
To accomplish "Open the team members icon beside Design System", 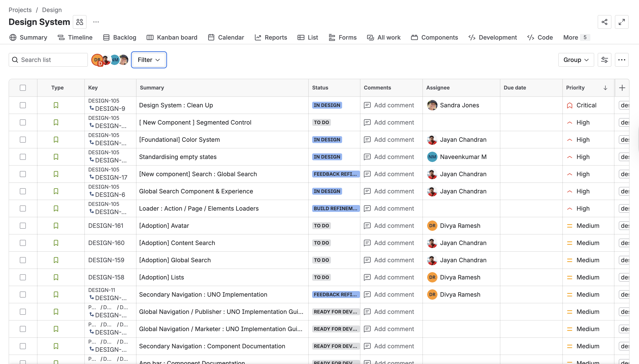I will (80, 22).
